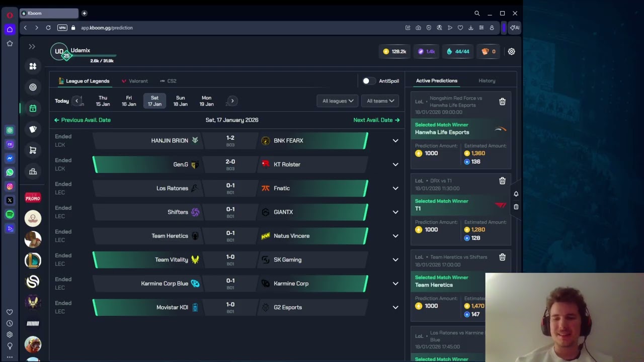Open the clipboard icon on panel edge
The image size is (644, 362).
click(516, 207)
